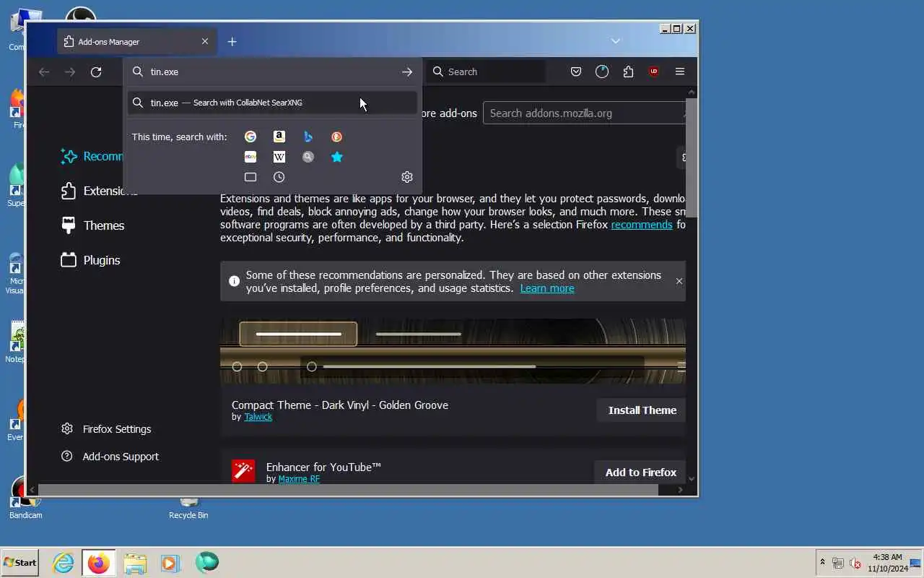Viewport: 924px width, 578px height.
Task: Search this time with Wikipedia
Action: 279,157
